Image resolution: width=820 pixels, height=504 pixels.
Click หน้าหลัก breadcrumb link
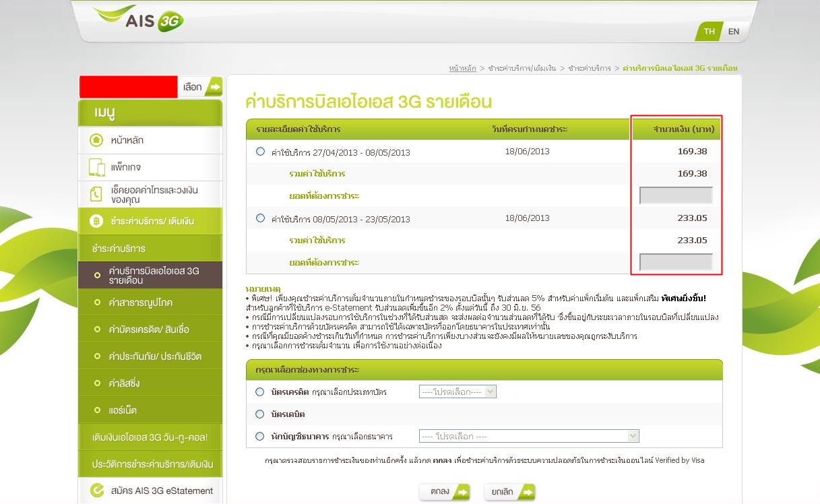(x=462, y=68)
